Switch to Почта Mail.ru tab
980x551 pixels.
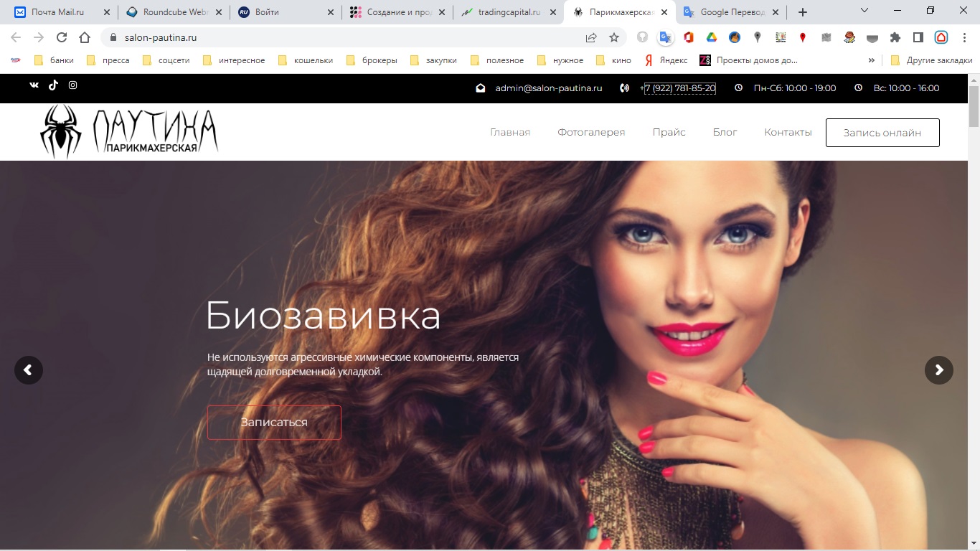click(62, 12)
